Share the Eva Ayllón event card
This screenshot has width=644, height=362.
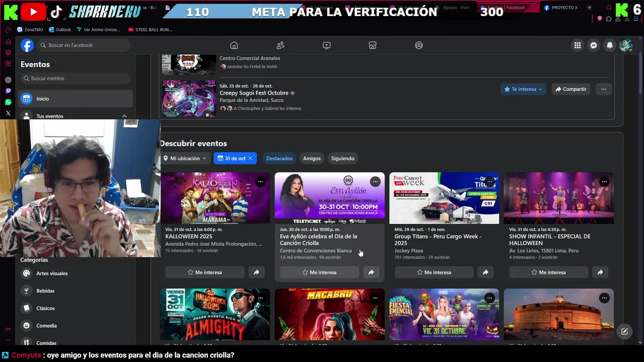[371, 272]
